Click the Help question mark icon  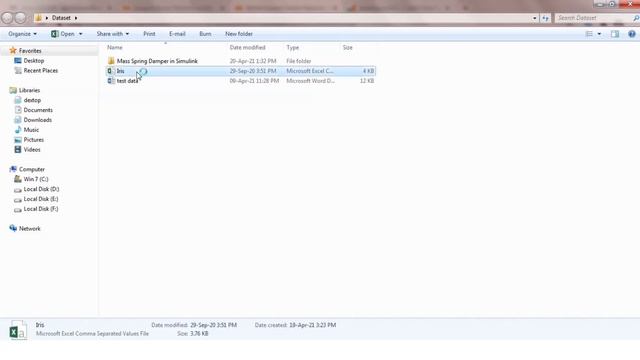632,34
